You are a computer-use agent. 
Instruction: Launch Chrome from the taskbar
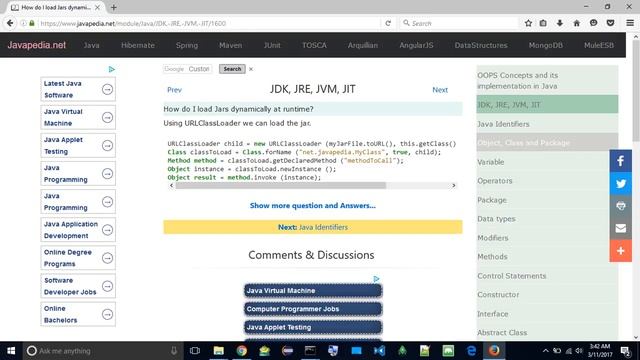pos(242,351)
